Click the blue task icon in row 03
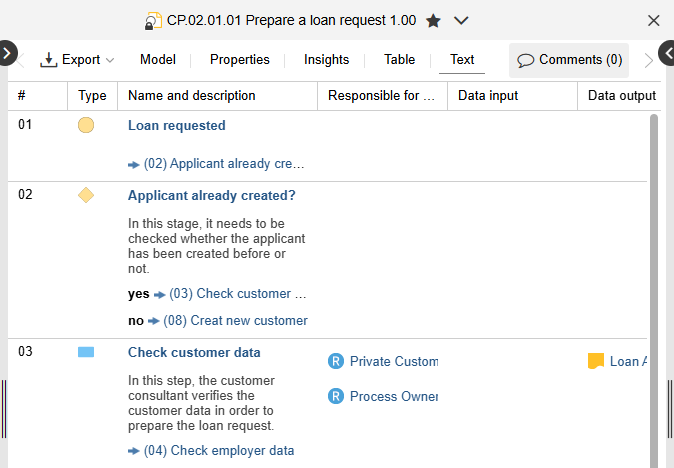Image resolution: width=674 pixels, height=468 pixels. coord(86,352)
